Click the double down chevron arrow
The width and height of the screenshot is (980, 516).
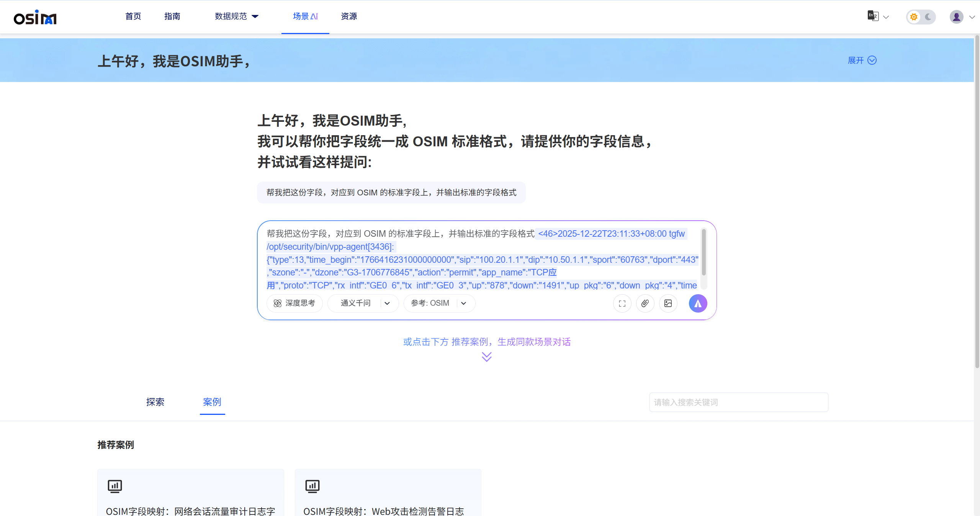[486, 357]
